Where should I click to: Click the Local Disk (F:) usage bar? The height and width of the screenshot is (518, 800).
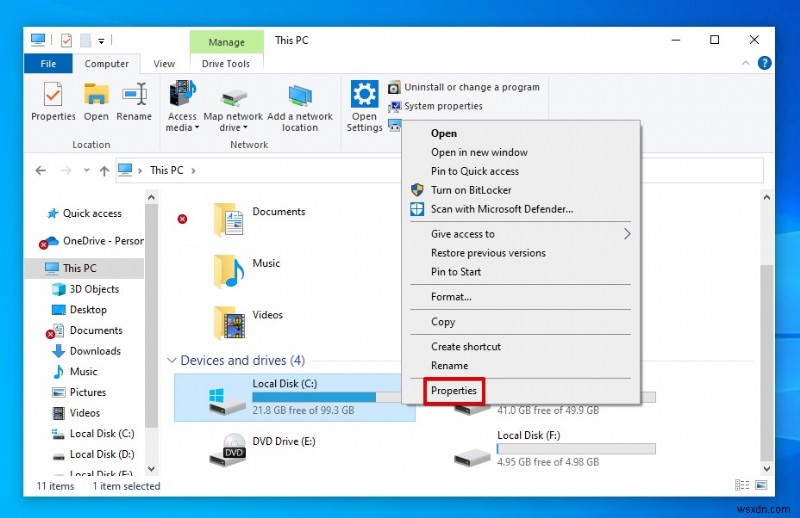576,449
